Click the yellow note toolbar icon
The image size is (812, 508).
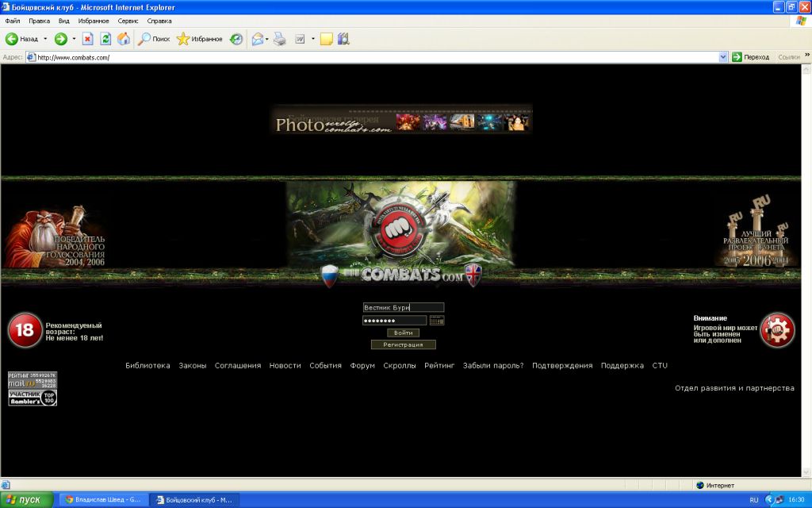pyautogui.click(x=326, y=39)
